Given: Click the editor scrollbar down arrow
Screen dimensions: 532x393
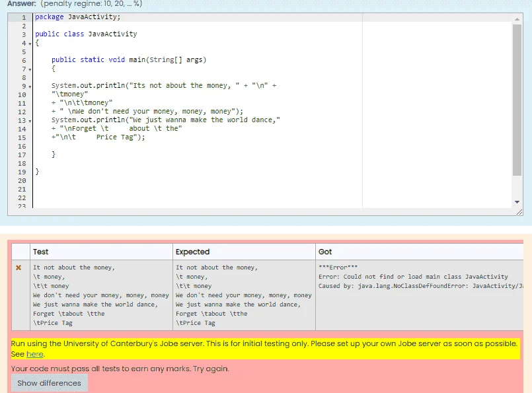Looking at the screenshot, I should (517, 201).
